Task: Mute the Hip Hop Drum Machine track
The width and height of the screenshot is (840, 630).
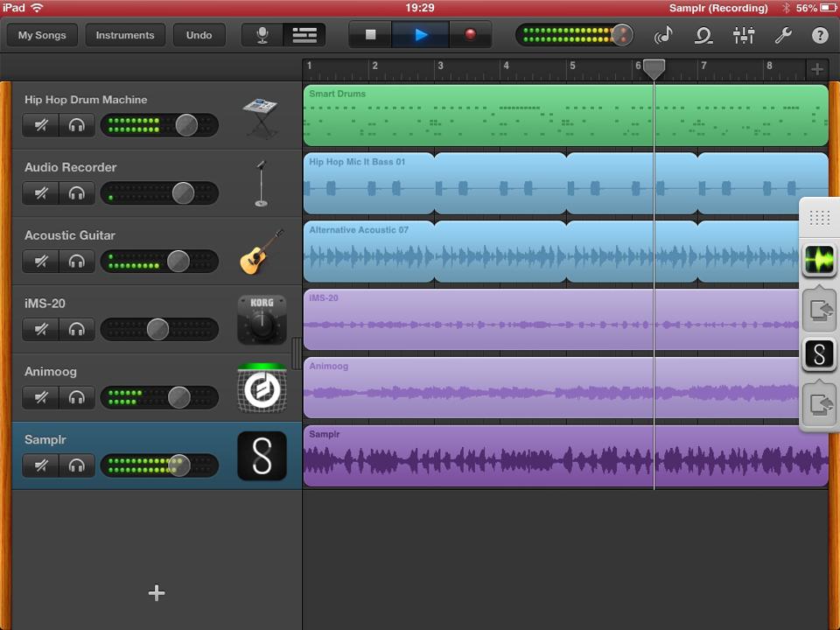Action: point(41,125)
